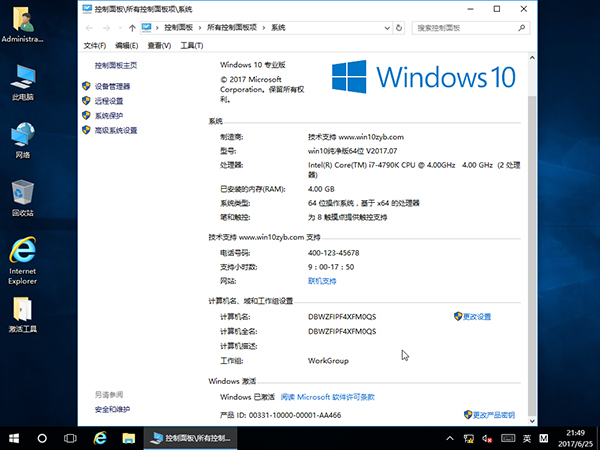Open the 文件(F) menu
The width and height of the screenshot is (600, 450).
(95, 45)
